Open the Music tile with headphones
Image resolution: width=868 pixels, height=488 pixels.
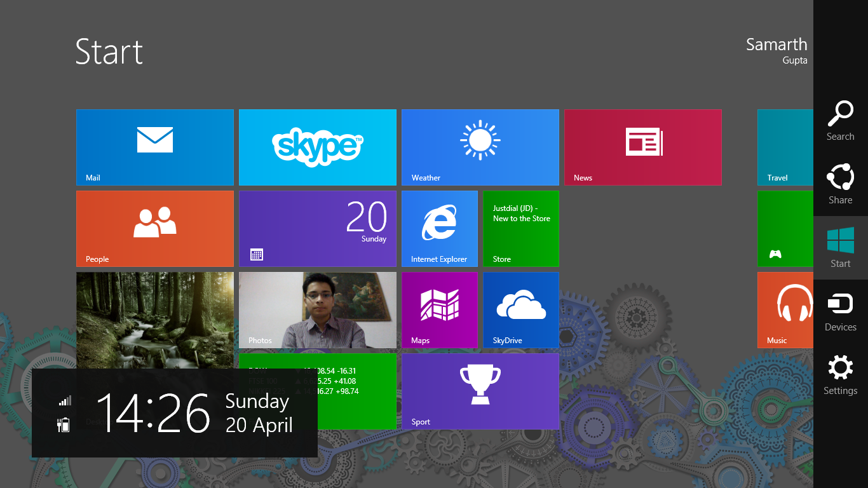785,310
